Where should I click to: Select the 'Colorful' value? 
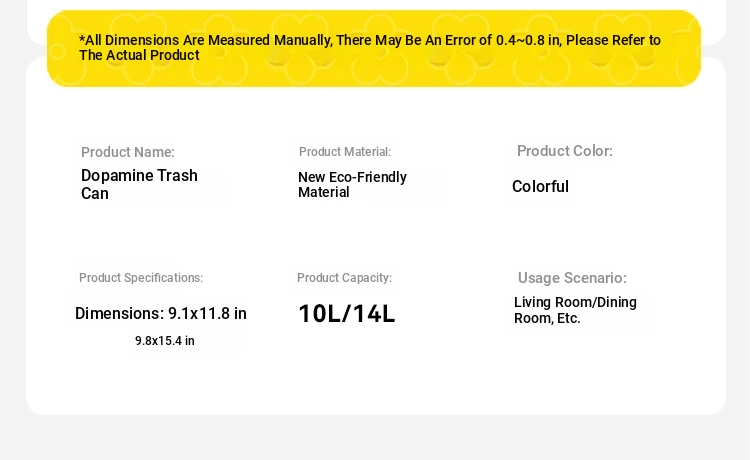point(540,186)
